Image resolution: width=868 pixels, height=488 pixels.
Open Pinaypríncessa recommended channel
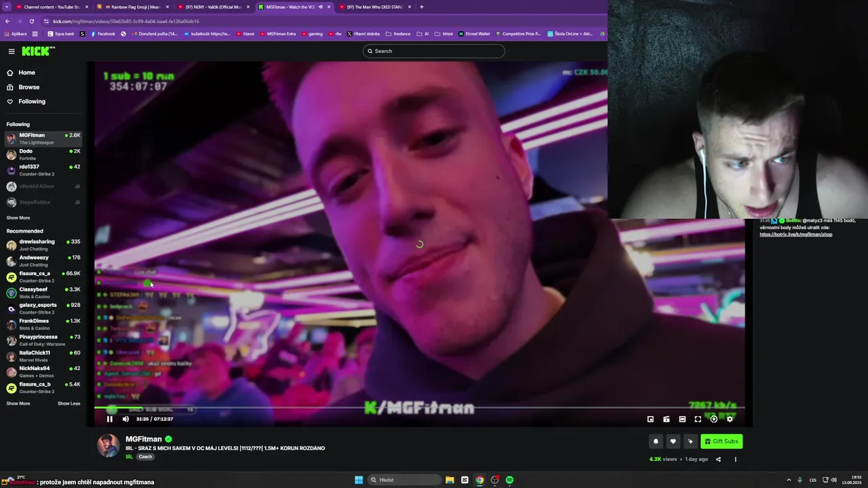click(x=43, y=340)
